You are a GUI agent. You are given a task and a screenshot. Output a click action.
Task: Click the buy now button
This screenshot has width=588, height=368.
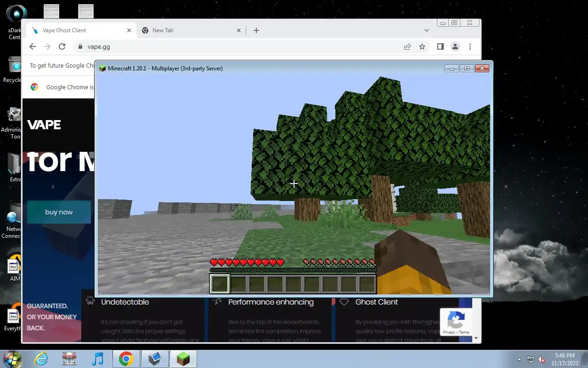pyautogui.click(x=59, y=212)
